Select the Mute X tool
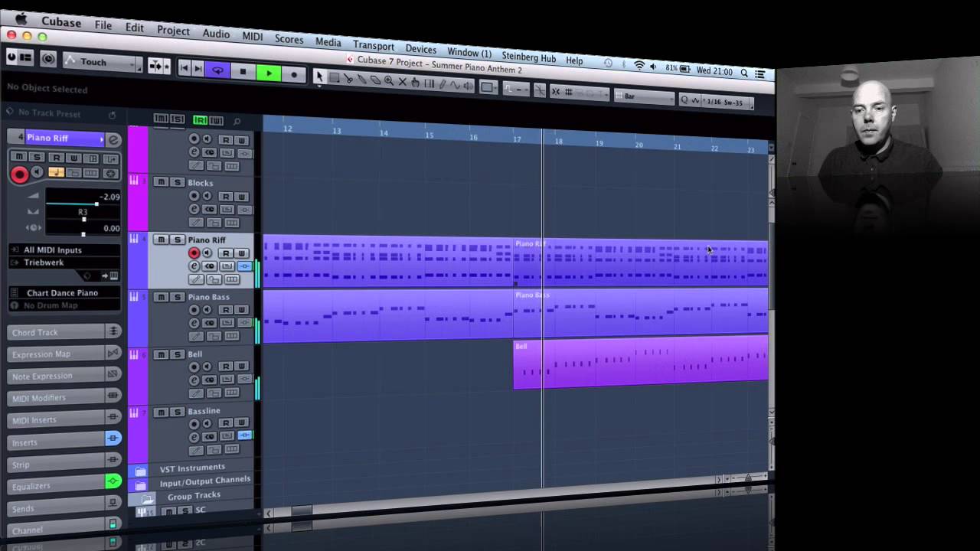Screen dimensions: 980x551 402,81
